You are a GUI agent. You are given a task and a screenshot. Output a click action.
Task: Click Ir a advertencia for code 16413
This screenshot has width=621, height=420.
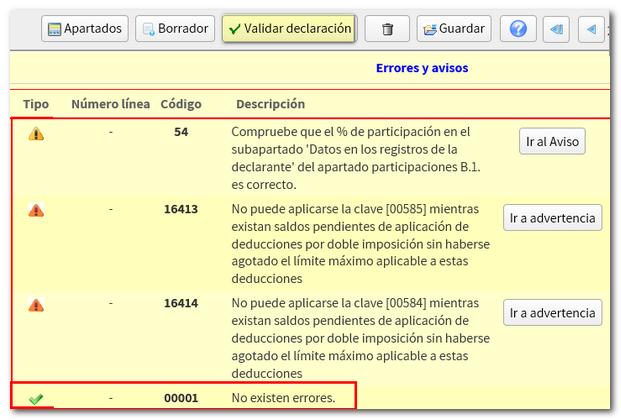[552, 218]
